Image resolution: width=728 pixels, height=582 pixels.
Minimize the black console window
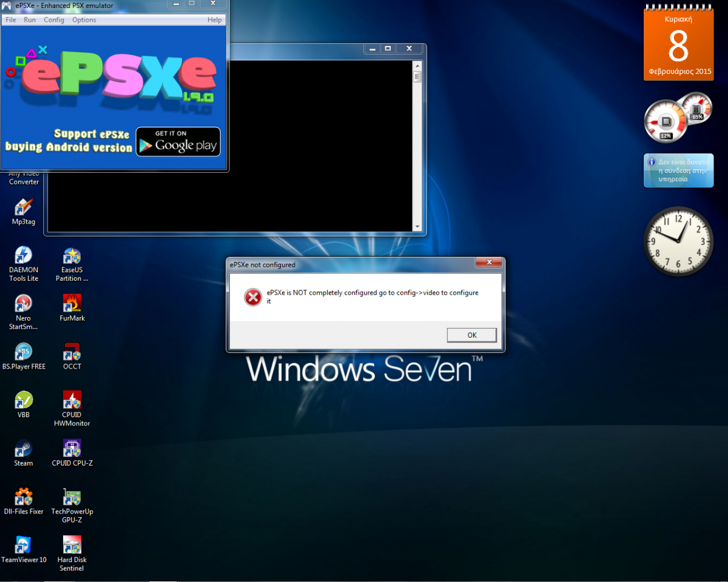(x=372, y=48)
